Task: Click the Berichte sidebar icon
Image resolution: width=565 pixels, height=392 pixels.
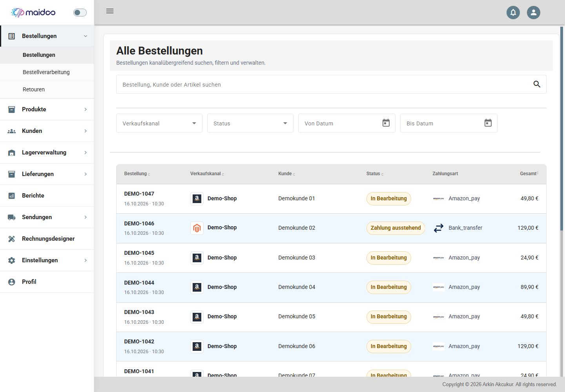Action: tap(12, 196)
